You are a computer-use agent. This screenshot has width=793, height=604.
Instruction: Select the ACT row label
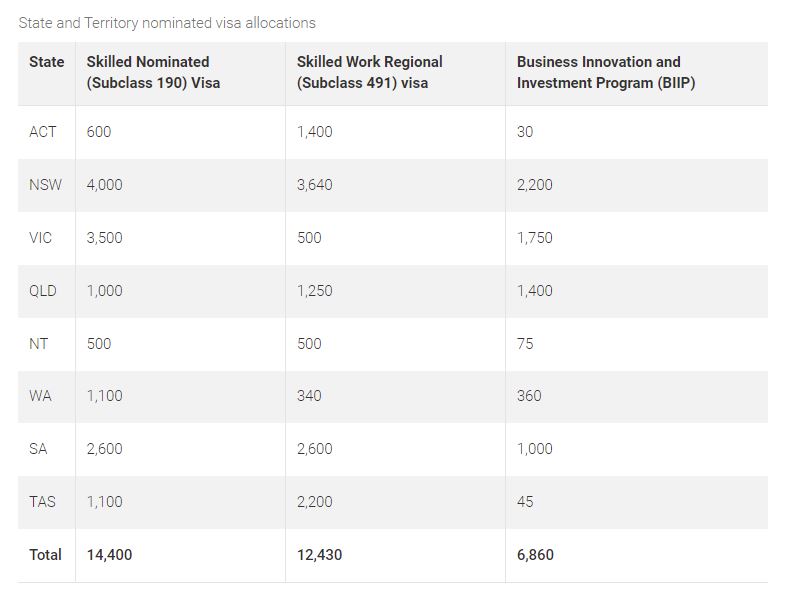point(43,132)
